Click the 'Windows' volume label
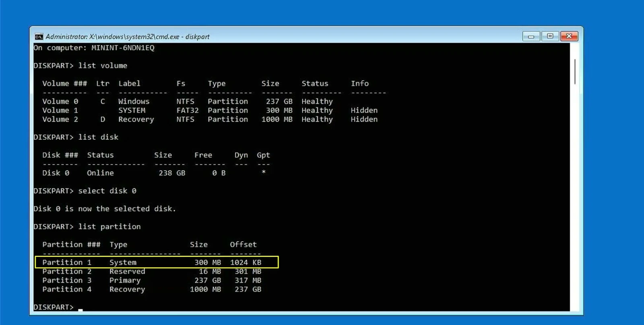 (x=134, y=101)
